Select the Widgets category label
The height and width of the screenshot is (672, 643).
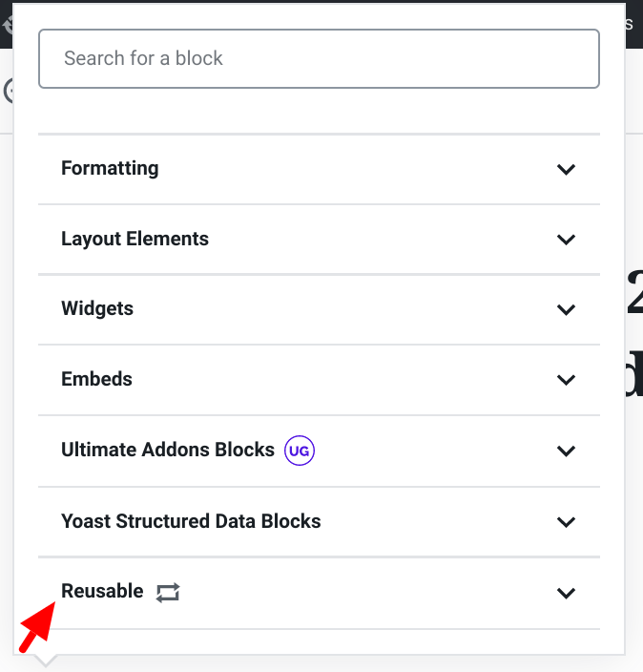pyautogui.click(x=97, y=308)
